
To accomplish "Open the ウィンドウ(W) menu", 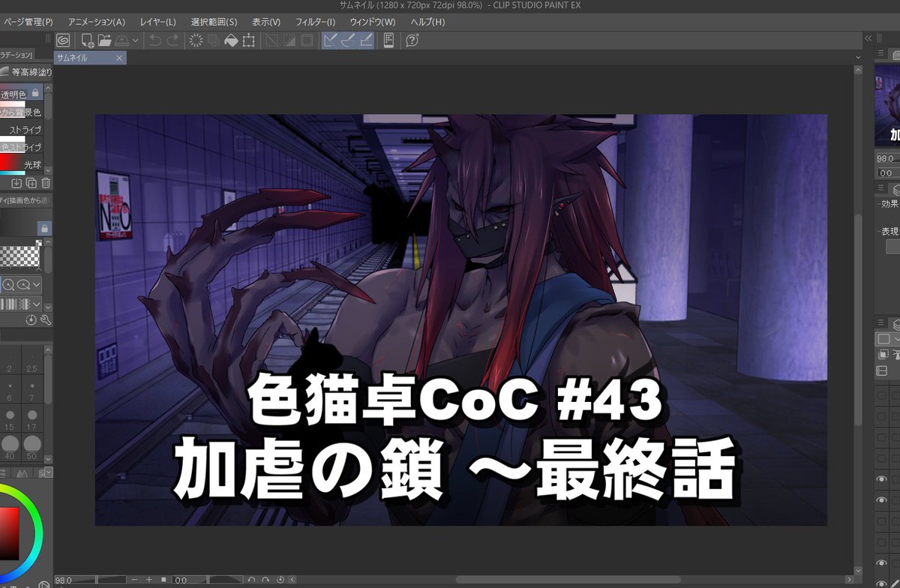I will click(x=372, y=22).
